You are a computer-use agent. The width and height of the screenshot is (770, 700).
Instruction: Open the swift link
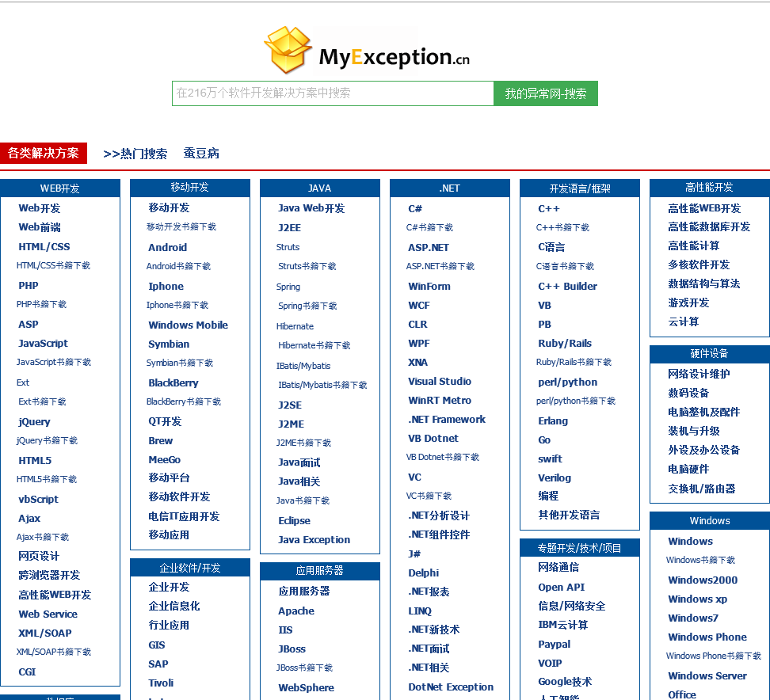point(550,459)
